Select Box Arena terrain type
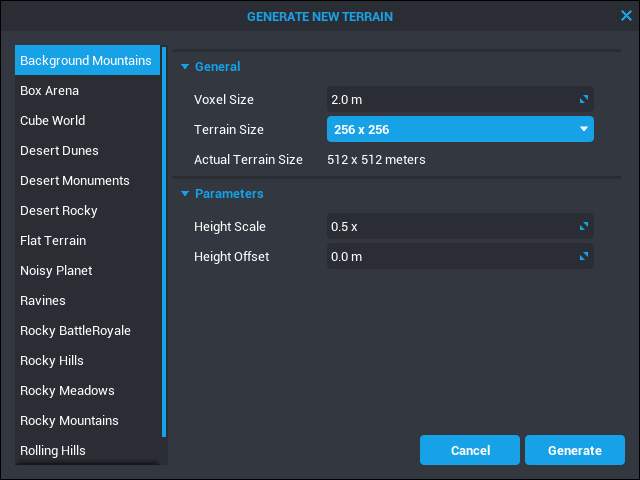The width and height of the screenshot is (640, 480). (x=50, y=91)
